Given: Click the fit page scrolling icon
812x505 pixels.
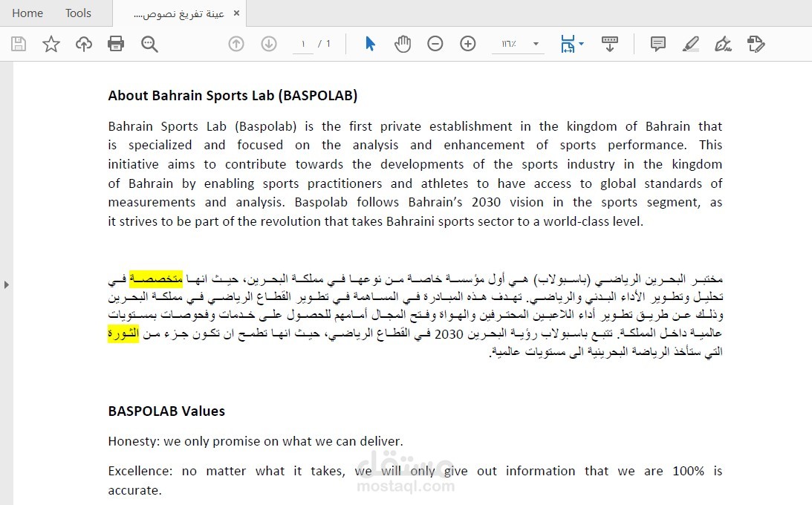Looking at the screenshot, I should (x=568, y=44).
